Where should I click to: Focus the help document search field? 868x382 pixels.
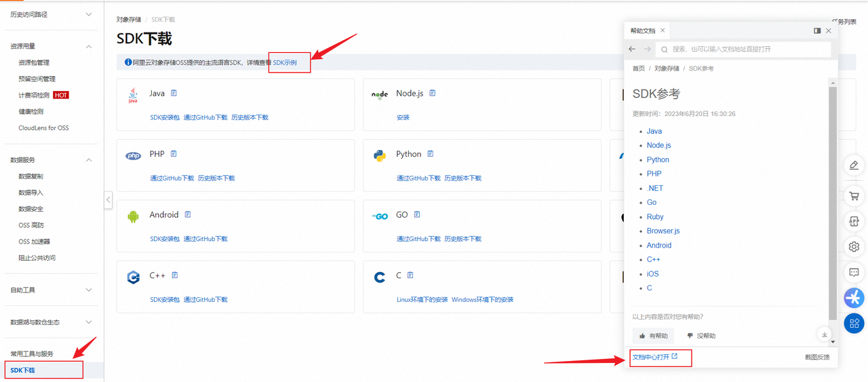[x=746, y=49]
